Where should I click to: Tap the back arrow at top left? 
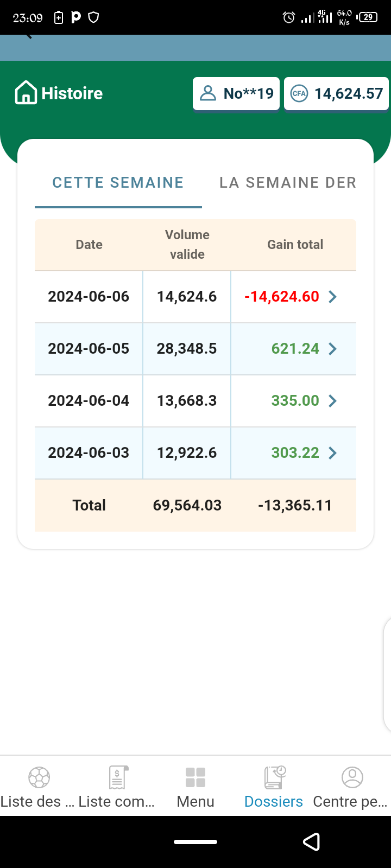pos(28,37)
